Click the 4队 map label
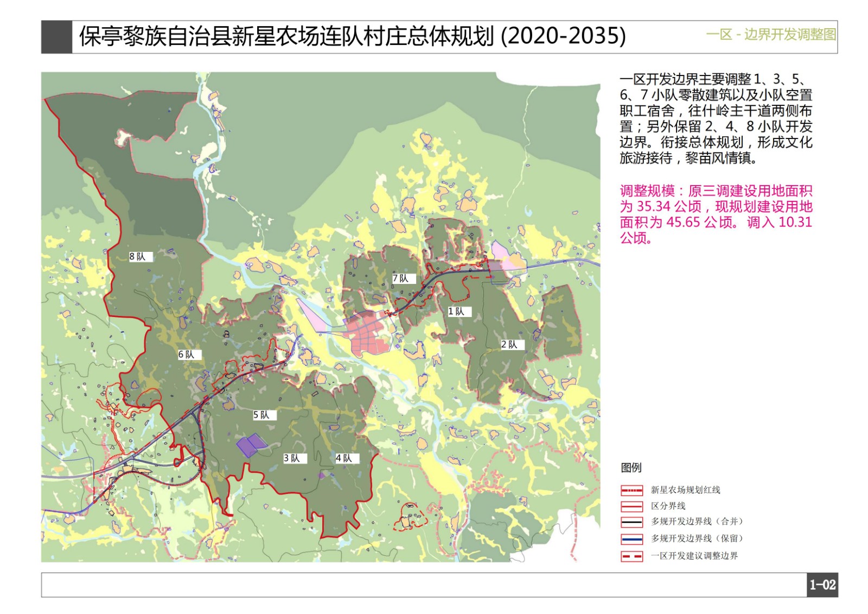Image resolution: width=868 pixels, height=614 pixels. pyautogui.click(x=347, y=458)
